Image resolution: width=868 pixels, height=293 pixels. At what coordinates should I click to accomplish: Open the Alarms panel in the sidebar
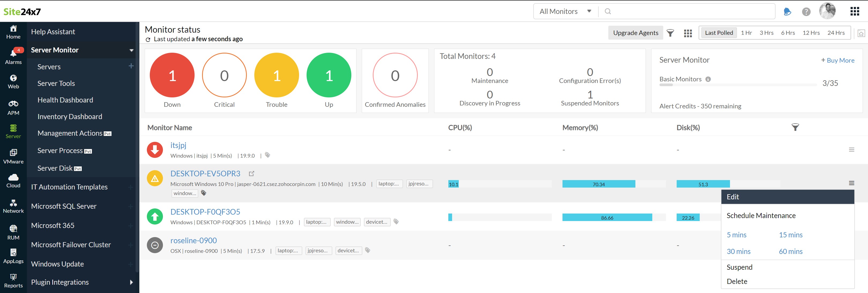point(13,56)
